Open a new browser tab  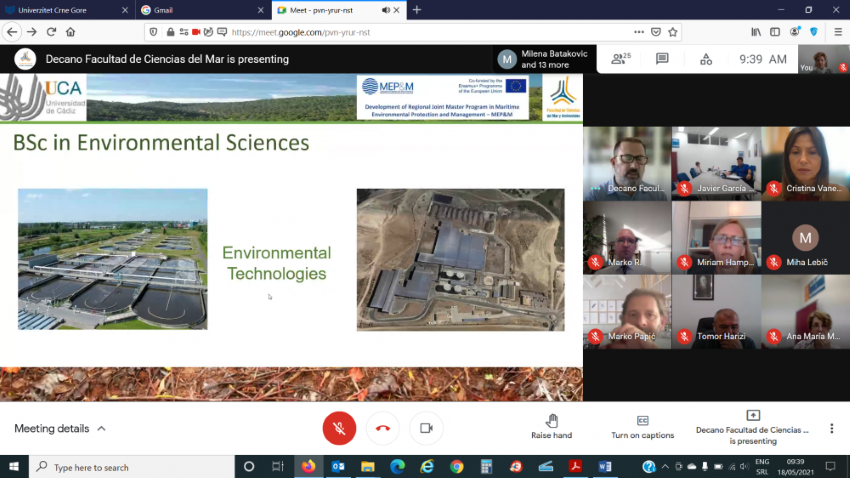tap(417, 10)
